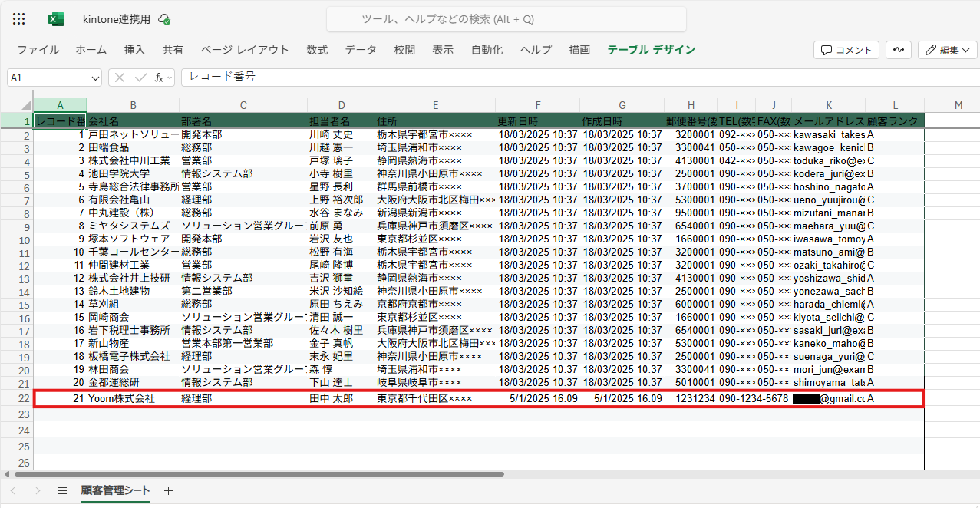Click the Excel logo icon
The image size is (980, 508).
coord(56,19)
